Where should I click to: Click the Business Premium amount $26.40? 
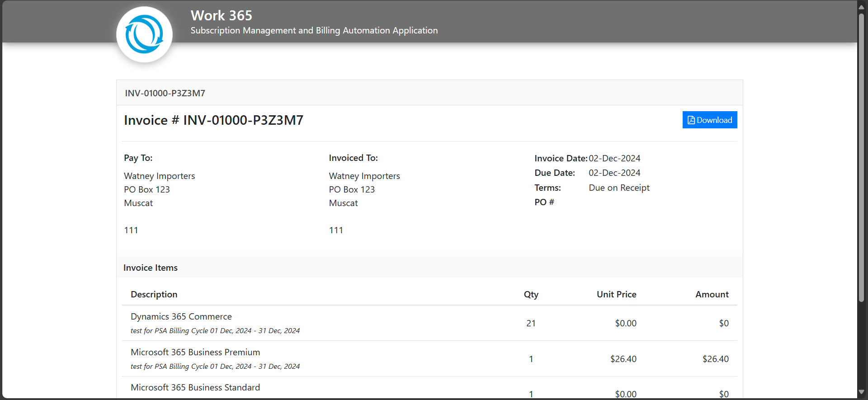point(716,359)
